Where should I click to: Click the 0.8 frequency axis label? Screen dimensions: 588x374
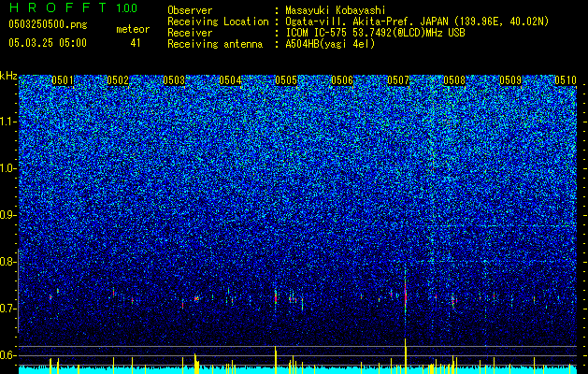[8, 262]
